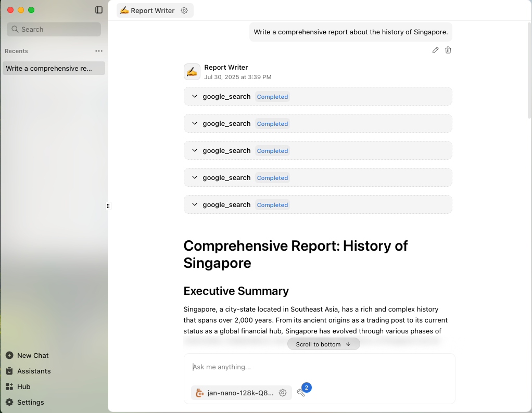
Task: Open the Report Writer assistant gear settings
Action: coord(184,10)
